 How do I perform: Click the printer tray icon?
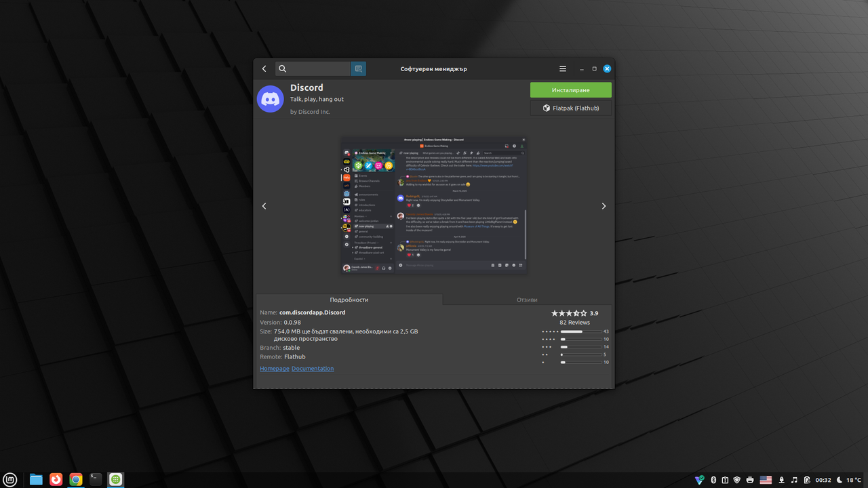coord(750,480)
